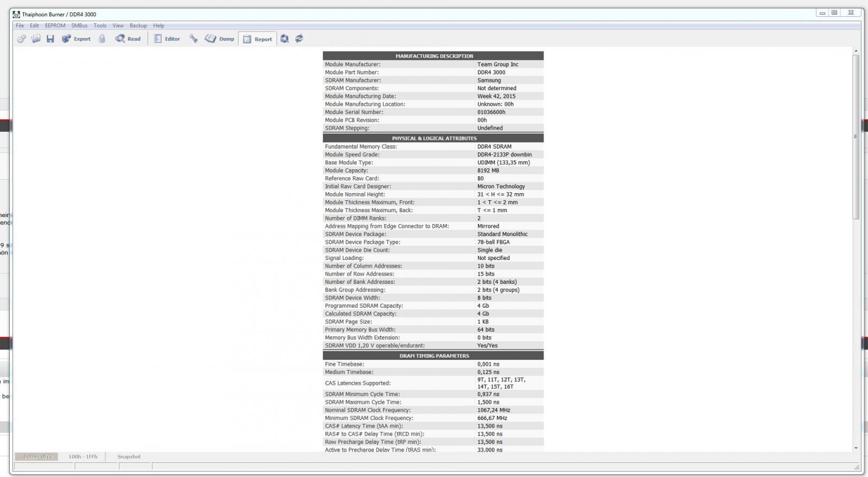The image size is (868, 477).
Task: Click the refresh arrows toolbar icon
Action: click(x=299, y=39)
